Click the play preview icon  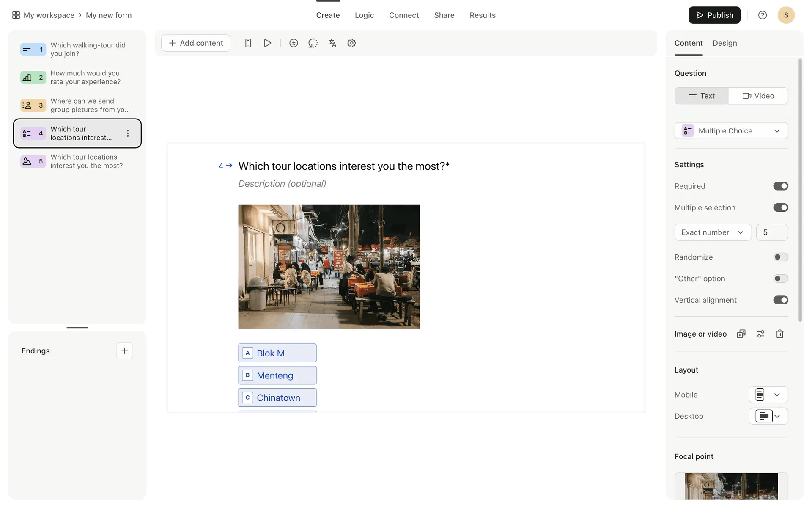click(267, 43)
